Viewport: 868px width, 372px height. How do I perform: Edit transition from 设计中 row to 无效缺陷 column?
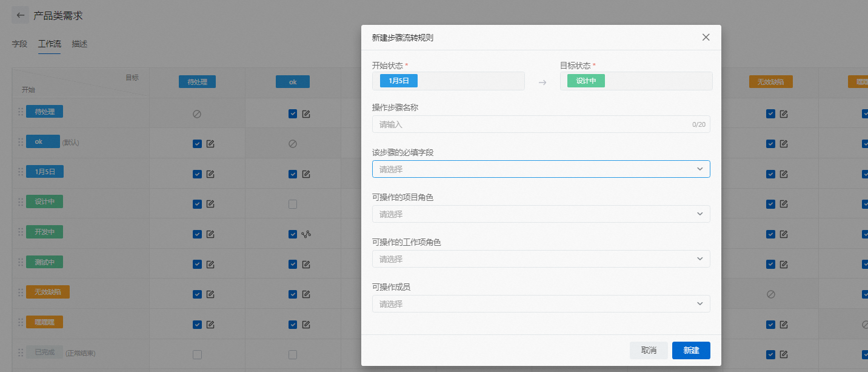pos(784,205)
